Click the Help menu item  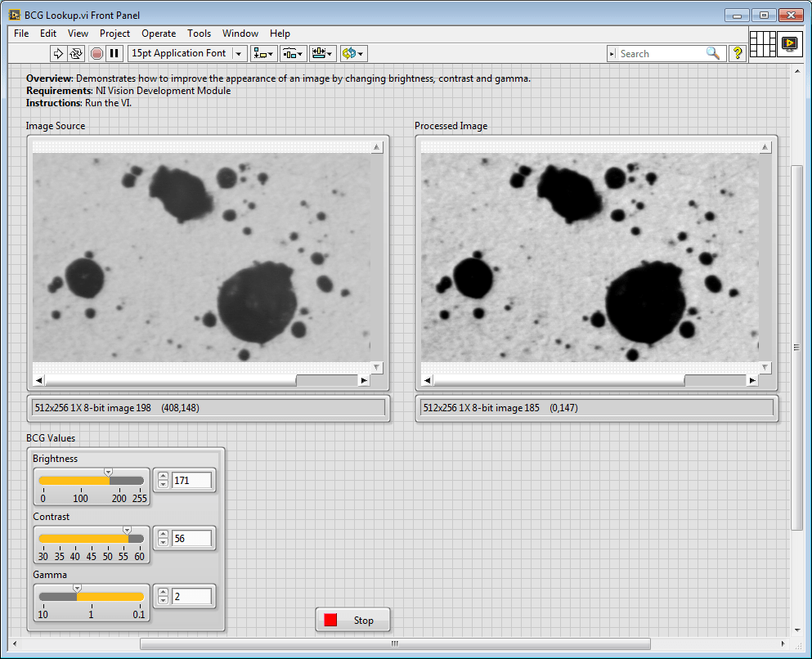coord(280,34)
